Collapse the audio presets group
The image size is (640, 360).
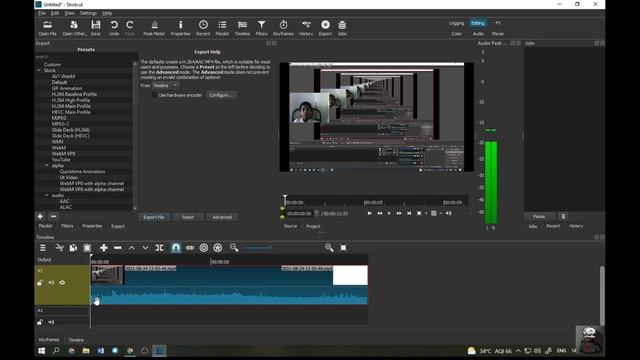point(47,196)
